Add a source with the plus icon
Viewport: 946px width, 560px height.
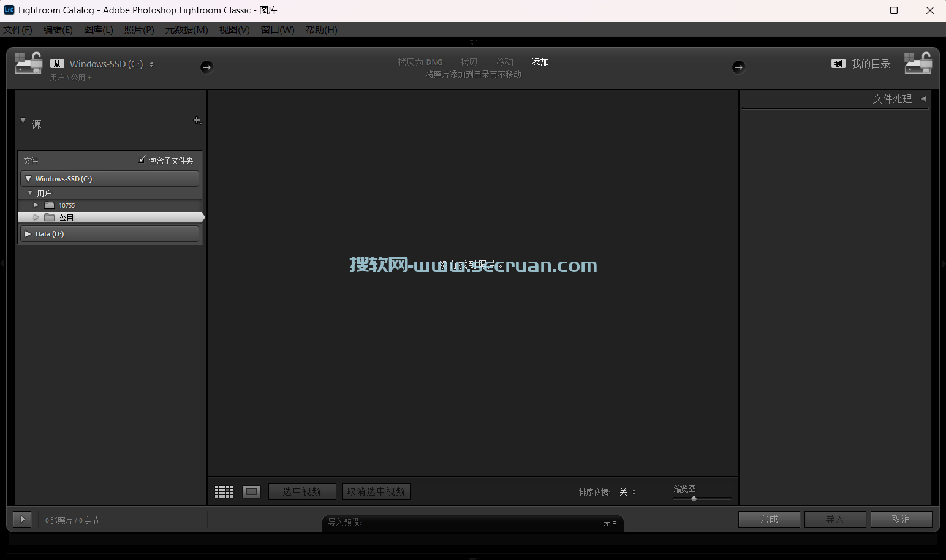197,121
